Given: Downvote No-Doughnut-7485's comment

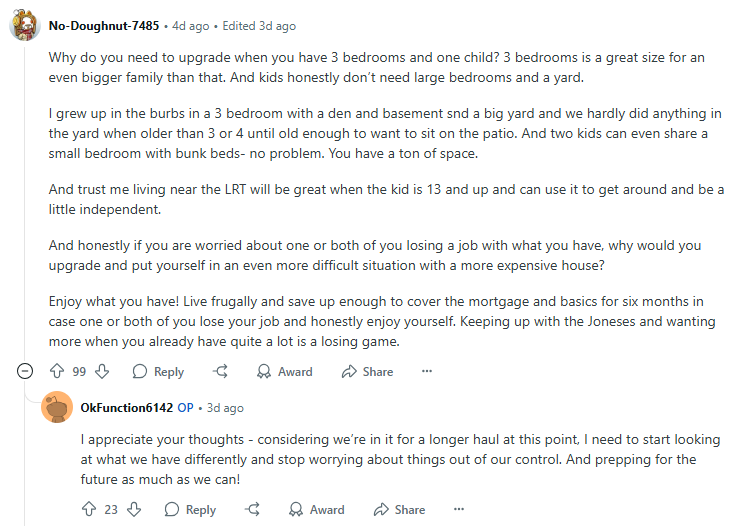Looking at the screenshot, I should (102, 371).
